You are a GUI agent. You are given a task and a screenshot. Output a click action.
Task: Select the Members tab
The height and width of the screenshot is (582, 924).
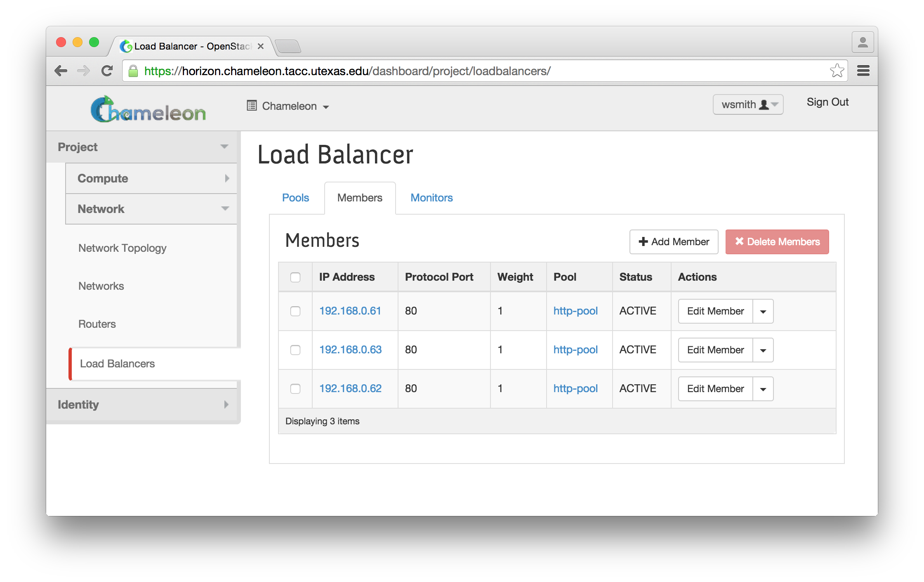tap(360, 198)
